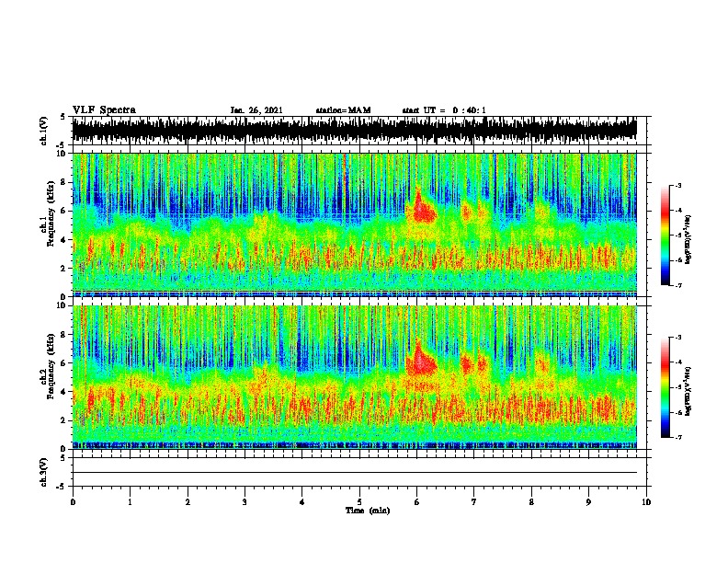Click the flat ch.3 voltage trace line
Image resolution: width=728 pixels, height=563 pixels.
click(355, 473)
